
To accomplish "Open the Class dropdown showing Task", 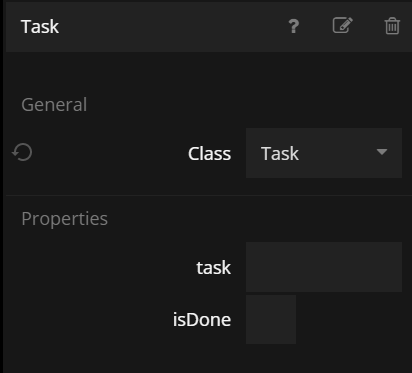I will coord(324,153).
